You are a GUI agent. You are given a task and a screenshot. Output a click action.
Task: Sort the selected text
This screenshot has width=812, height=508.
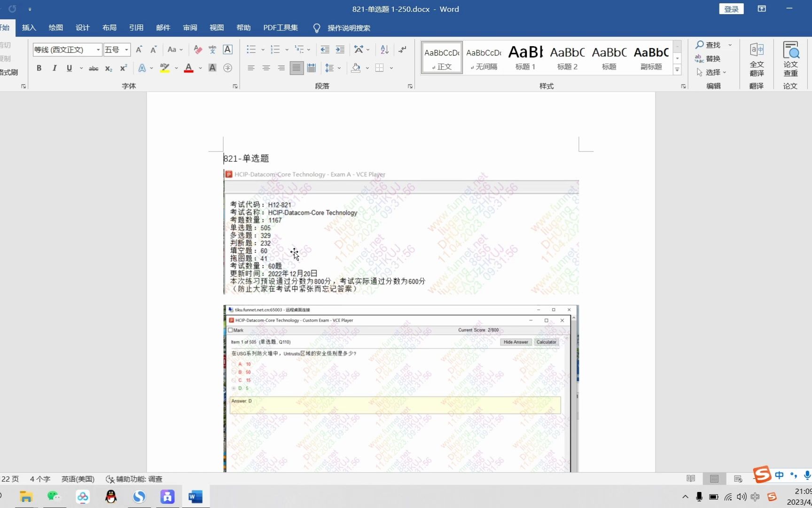[x=384, y=49]
